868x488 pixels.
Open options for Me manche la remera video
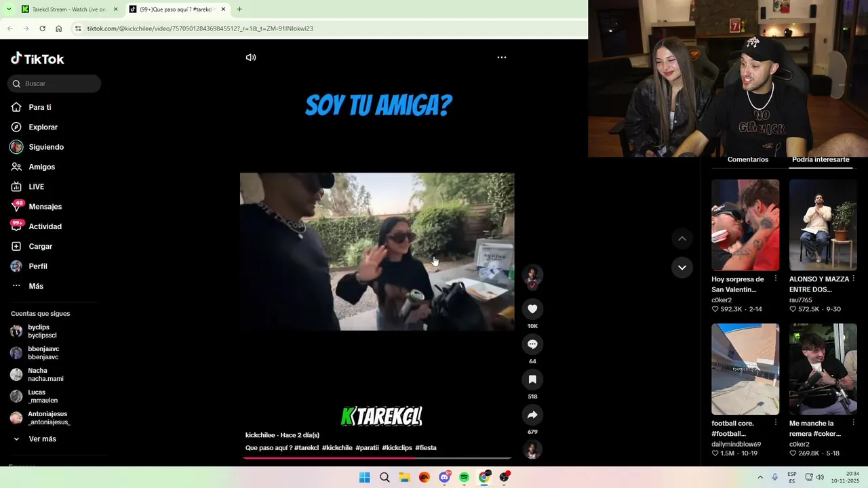tap(853, 423)
